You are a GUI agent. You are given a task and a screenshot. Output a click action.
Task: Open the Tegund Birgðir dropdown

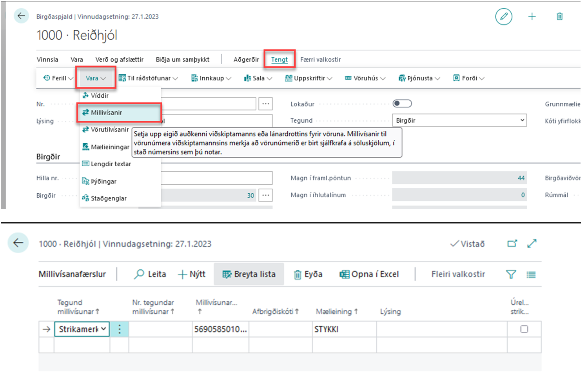(459, 120)
